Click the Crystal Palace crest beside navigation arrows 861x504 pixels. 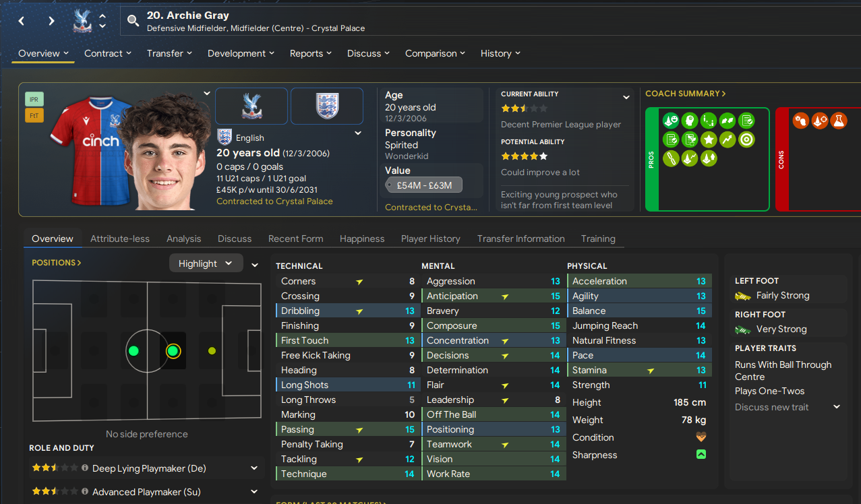(82, 21)
